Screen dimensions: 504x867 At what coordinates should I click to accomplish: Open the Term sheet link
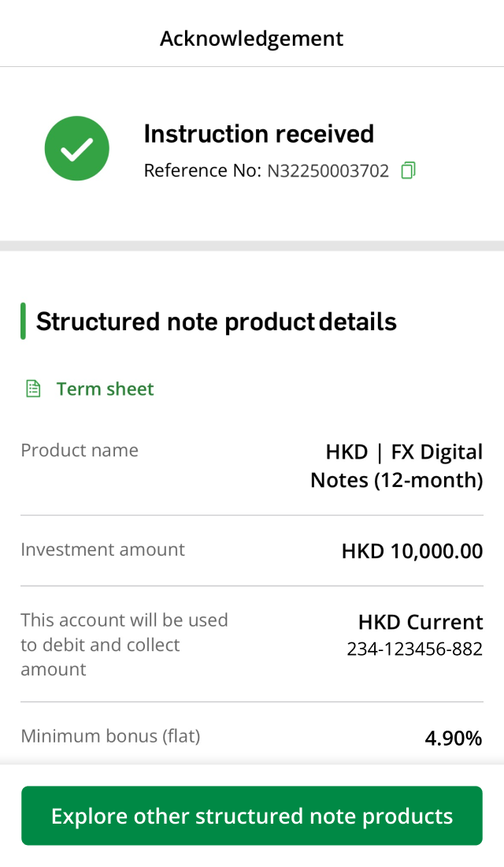point(105,389)
